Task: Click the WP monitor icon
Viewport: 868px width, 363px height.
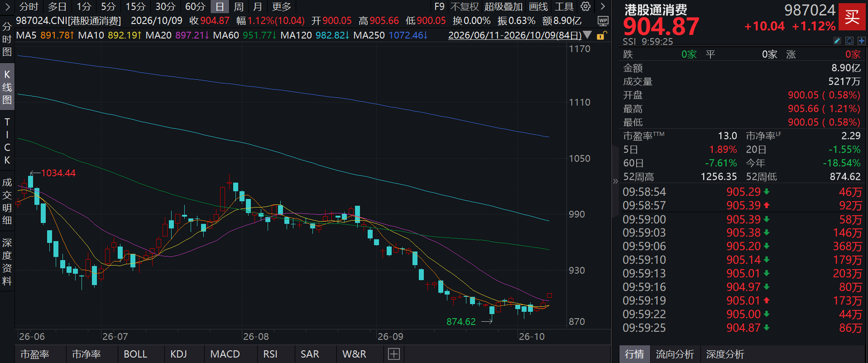Action: (603, 21)
